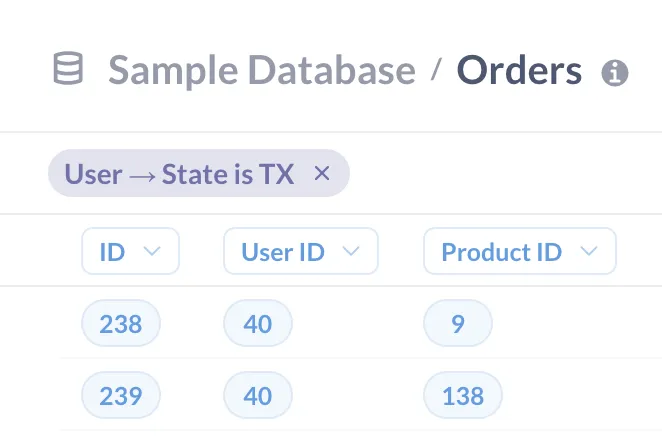Click the User ID column header label
Image resolution: width=662 pixels, height=440 pixels.
click(283, 251)
